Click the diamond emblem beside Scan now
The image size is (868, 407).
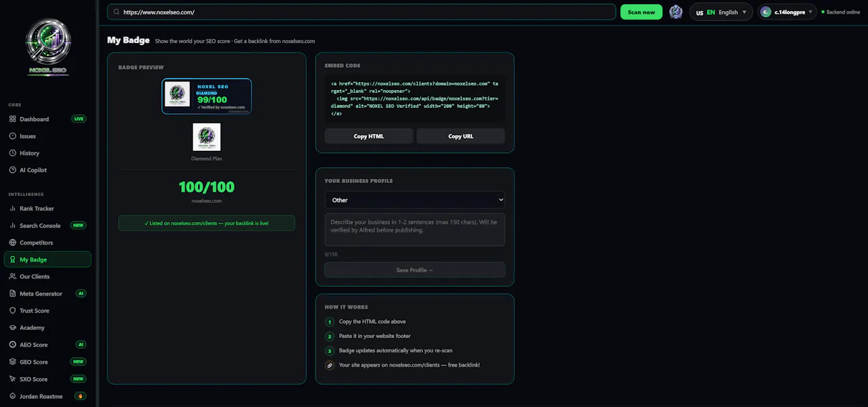pyautogui.click(x=676, y=12)
